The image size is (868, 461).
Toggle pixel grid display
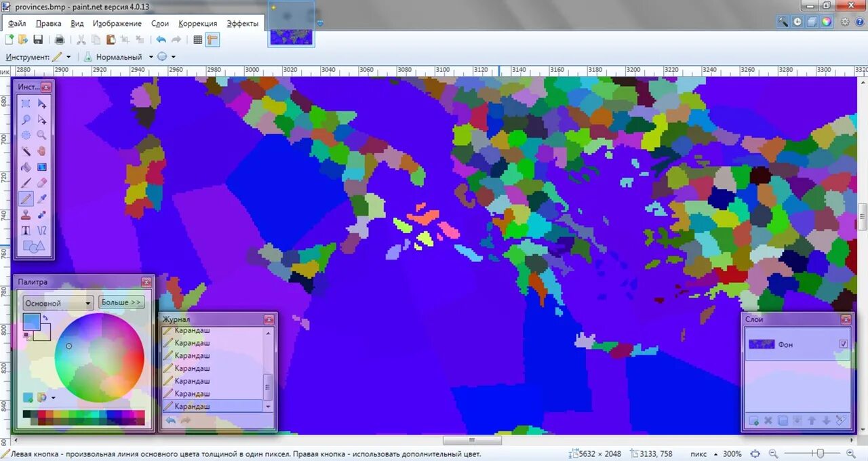[198, 40]
